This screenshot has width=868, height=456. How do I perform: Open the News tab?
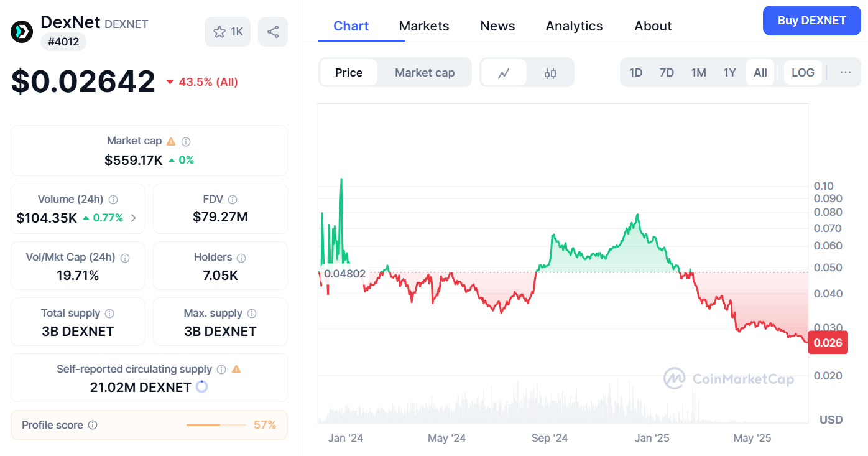click(x=497, y=26)
